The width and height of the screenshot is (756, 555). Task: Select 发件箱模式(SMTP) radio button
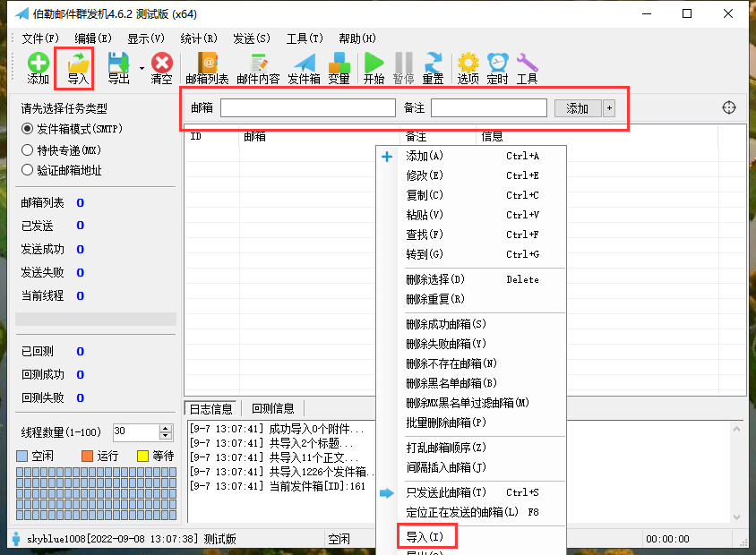28,129
